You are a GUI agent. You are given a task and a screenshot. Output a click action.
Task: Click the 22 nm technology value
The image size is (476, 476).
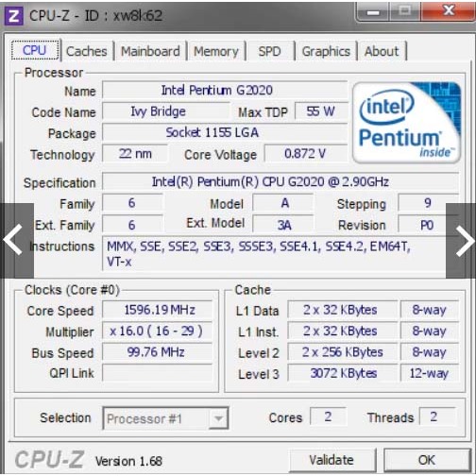coord(135,154)
